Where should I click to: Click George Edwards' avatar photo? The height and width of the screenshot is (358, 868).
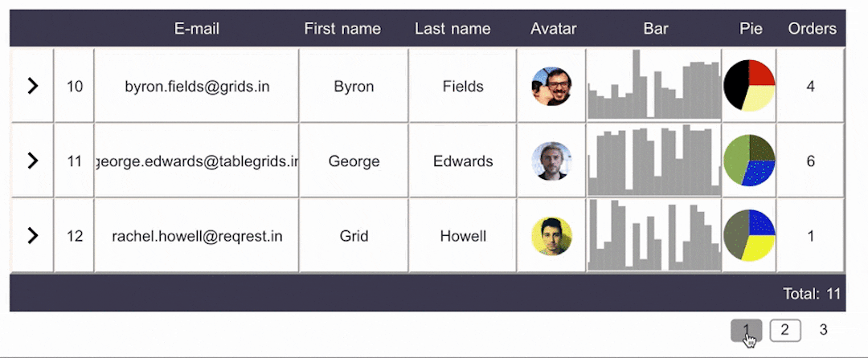551,161
